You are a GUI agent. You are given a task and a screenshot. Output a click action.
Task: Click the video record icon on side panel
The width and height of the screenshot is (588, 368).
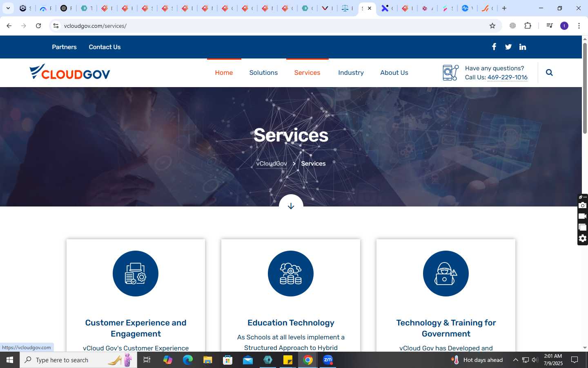pyautogui.click(x=583, y=216)
